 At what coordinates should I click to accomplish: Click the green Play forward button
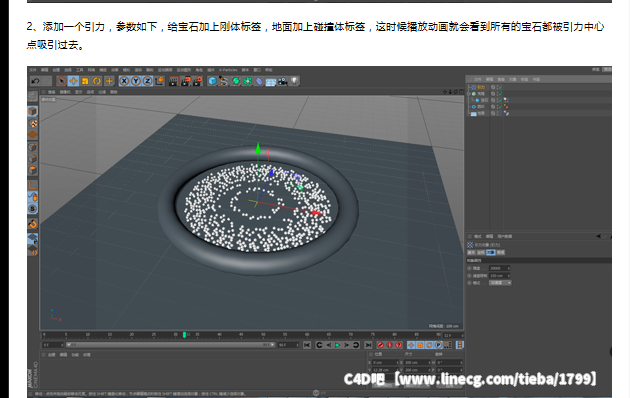pyautogui.click(x=338, y=345)
